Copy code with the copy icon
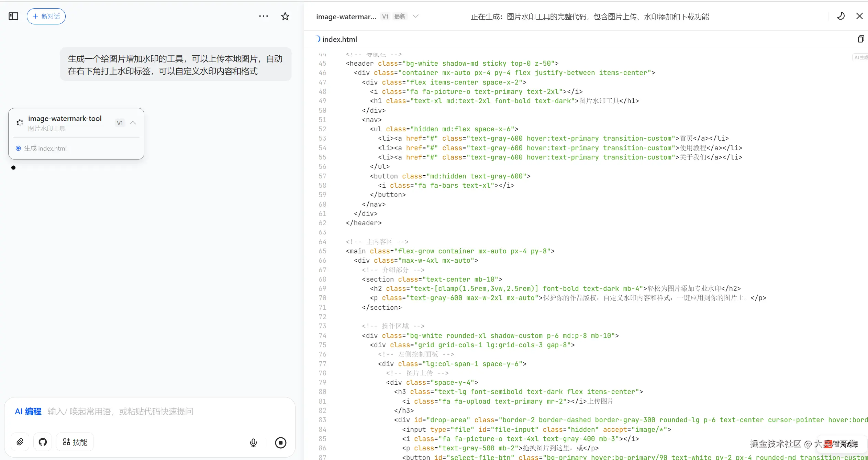Screen dimensions: 868x460 pos(860,39)
